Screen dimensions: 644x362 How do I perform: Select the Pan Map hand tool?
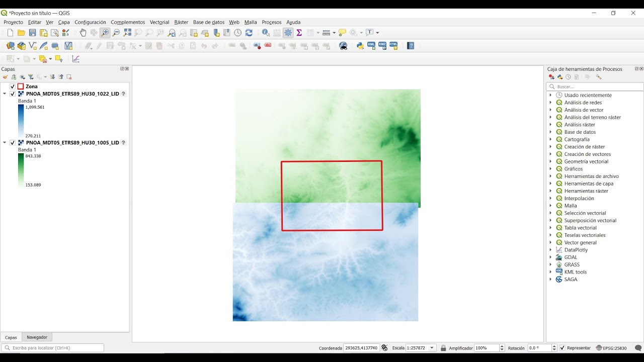pyautogui.click(x=83, y=33)
